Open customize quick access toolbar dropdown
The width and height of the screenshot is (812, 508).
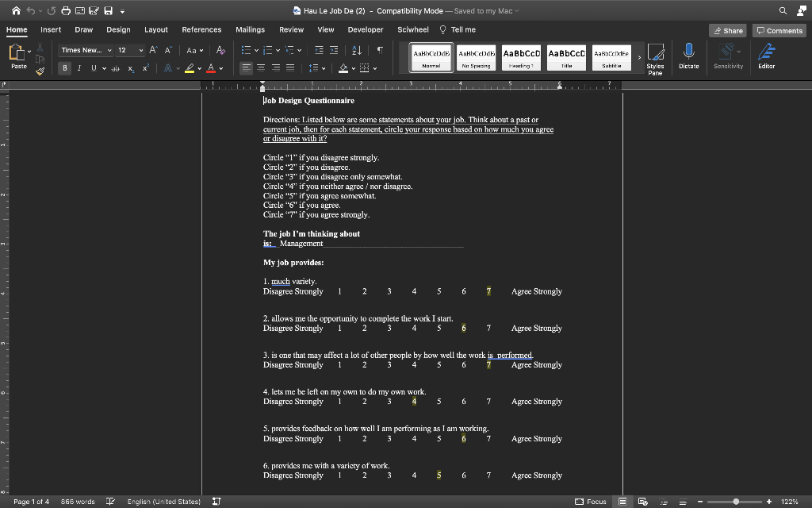[x=122, y=11]
